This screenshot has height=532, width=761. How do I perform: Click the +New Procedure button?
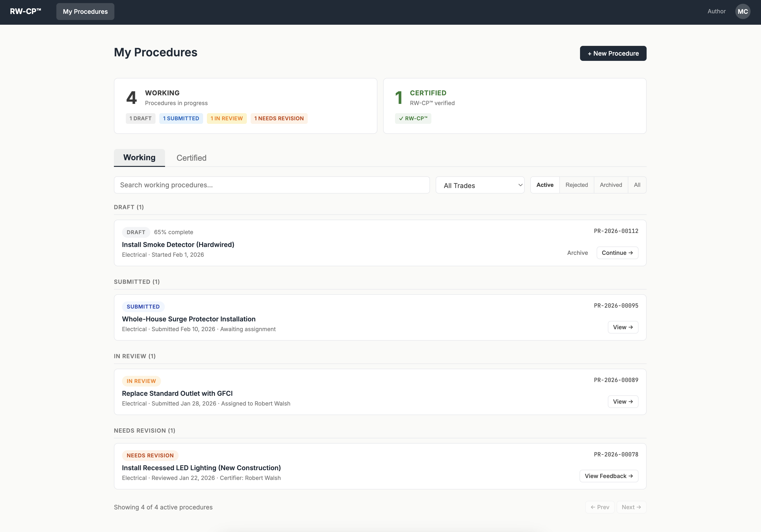613,53
